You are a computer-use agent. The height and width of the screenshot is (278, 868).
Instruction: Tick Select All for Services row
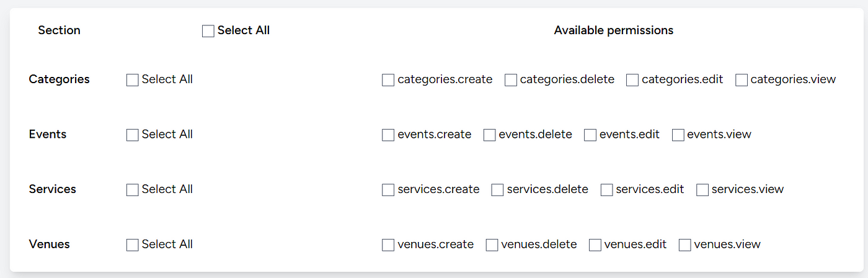click(x=132, y=190)
